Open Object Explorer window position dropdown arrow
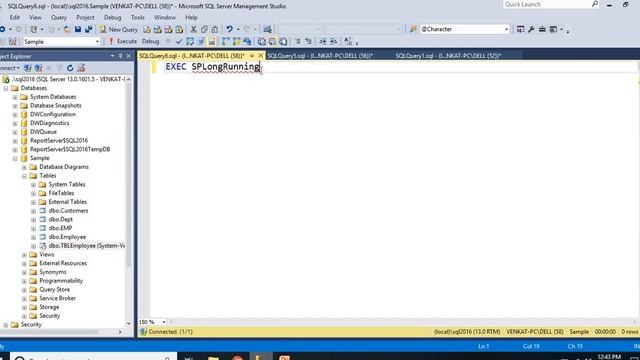Viewport: 640px width, 360px height. (x=112, y=56)
